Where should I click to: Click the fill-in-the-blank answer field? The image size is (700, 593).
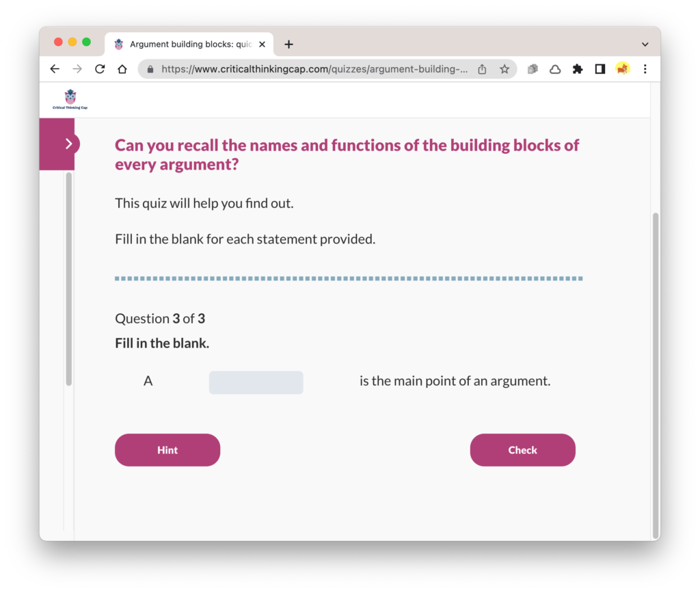point(256,382)
